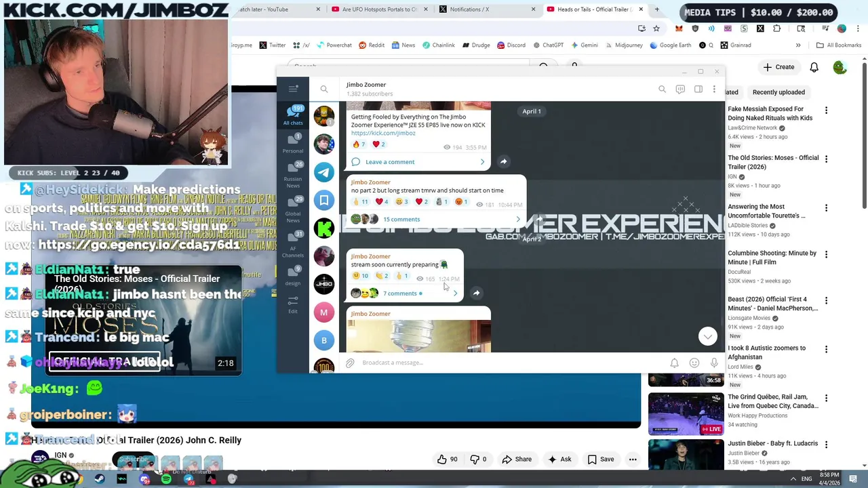The image size is (868, 488).
Task: Switch to the Watch later - YouTube tab
Action: click(278, 9)
